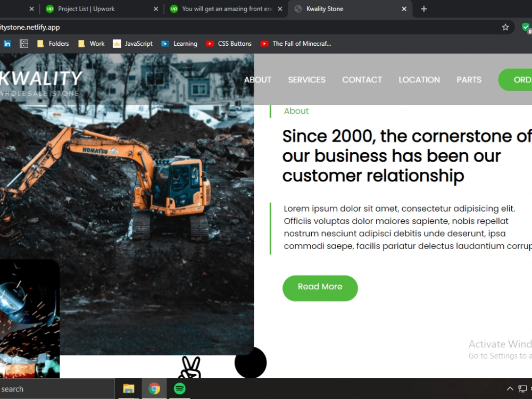Click the taskbar search box
The width and height of the screenshot is (532, 399).
tap(57, 389)
